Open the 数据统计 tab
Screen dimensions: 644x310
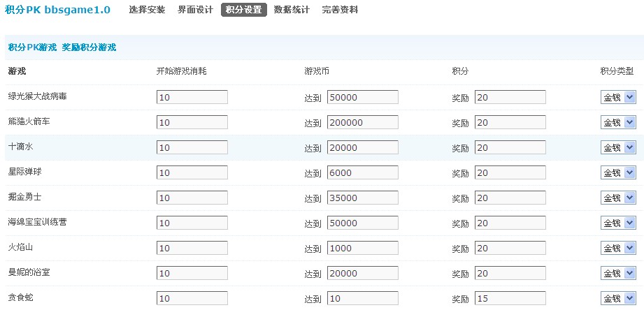(x=292, y=10)
